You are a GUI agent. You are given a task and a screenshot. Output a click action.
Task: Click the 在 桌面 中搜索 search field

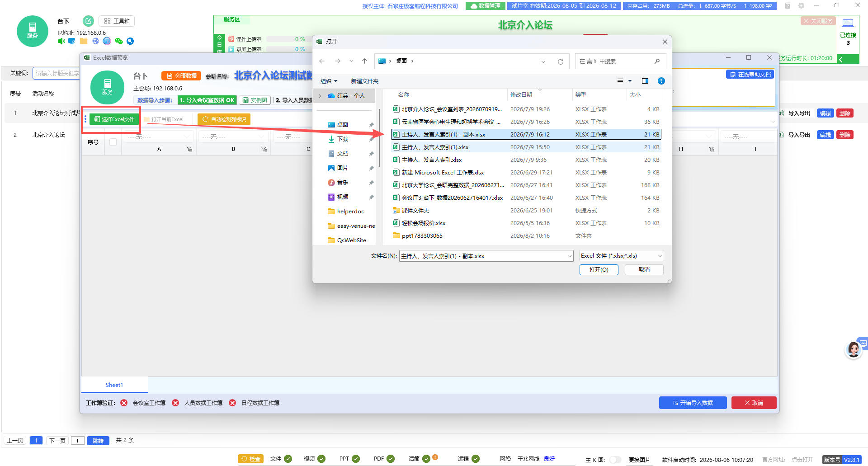click(620, 61)
